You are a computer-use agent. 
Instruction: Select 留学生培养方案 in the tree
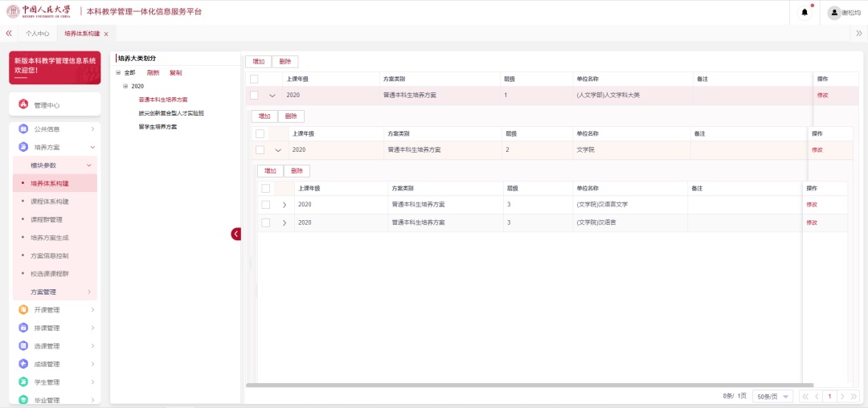(158, 127)
